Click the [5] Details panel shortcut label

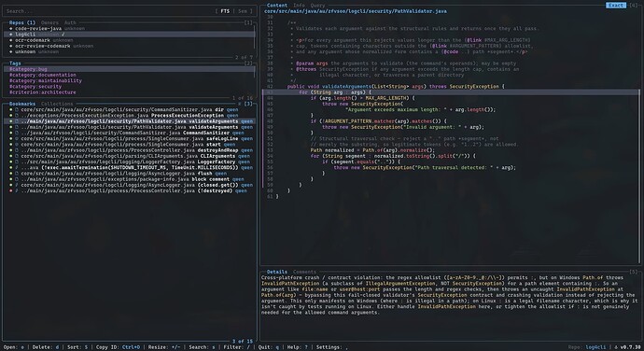634,272
